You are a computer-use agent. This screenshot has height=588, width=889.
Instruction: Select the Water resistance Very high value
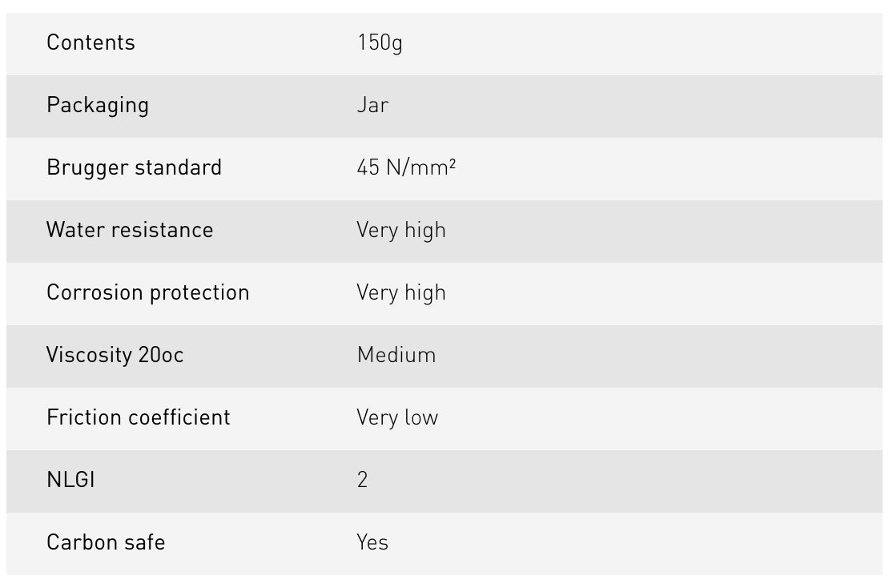[x=400, y=230]
